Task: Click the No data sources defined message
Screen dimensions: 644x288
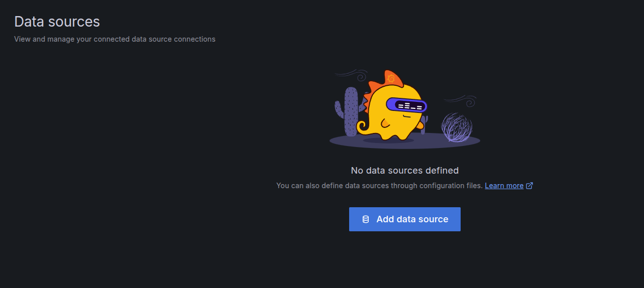Action: point(404,171)
